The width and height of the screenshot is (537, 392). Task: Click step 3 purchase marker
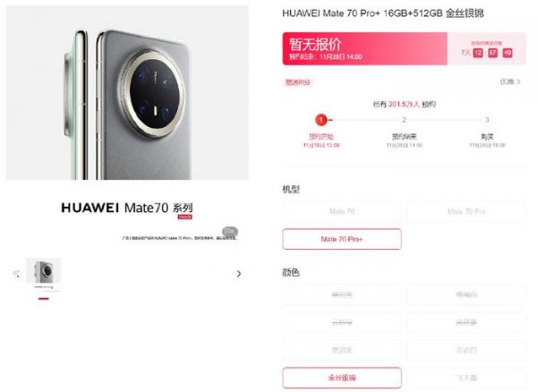point(487,120)
